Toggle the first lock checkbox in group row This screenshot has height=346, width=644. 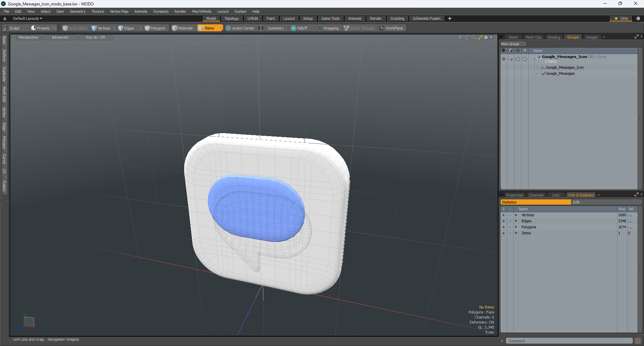(518, 59)
